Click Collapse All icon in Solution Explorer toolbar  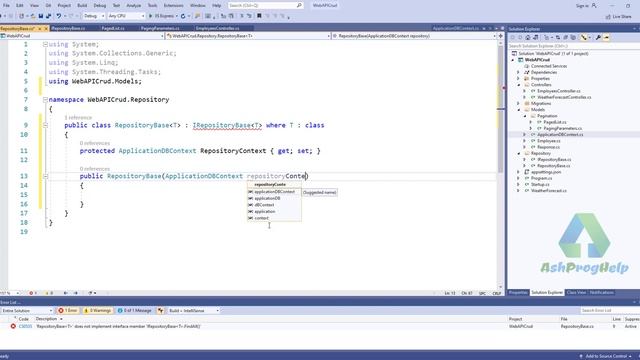coord(565,38)
